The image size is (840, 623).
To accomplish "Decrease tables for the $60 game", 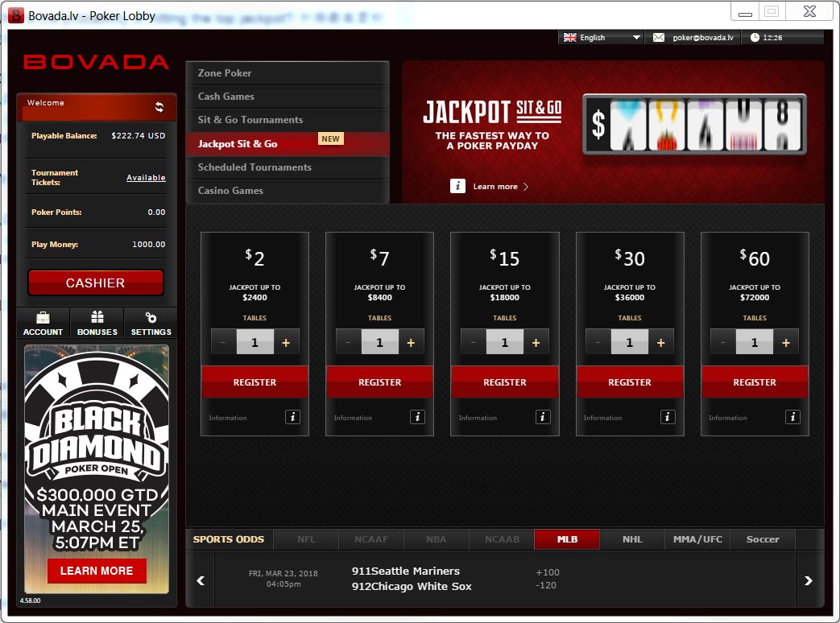I will [x=723, y=343].
